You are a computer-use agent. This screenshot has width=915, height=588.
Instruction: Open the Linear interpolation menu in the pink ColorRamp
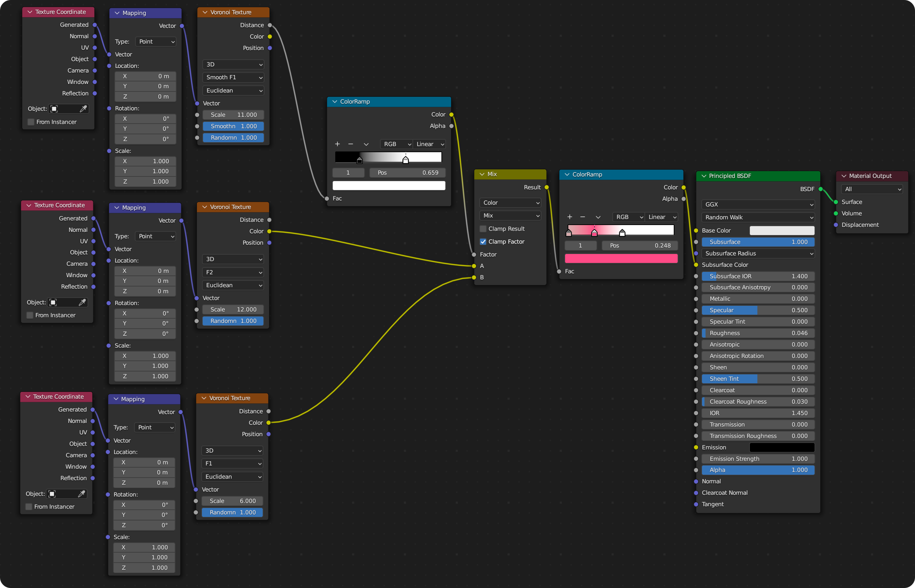661,216
